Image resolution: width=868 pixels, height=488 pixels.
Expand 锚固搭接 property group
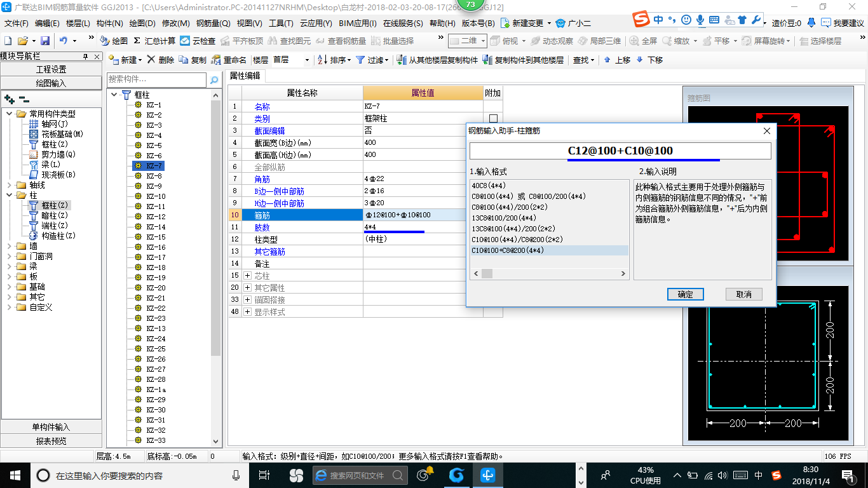tap(248, 300)
